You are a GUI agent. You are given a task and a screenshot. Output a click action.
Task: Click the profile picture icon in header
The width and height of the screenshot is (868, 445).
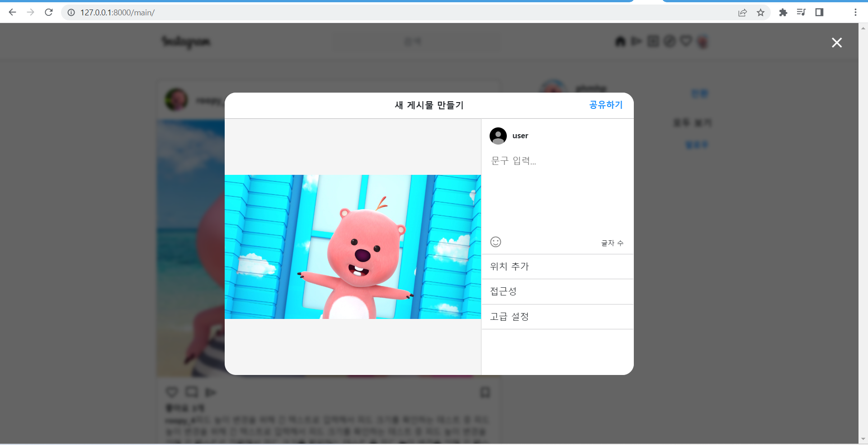tap(703, 42)
